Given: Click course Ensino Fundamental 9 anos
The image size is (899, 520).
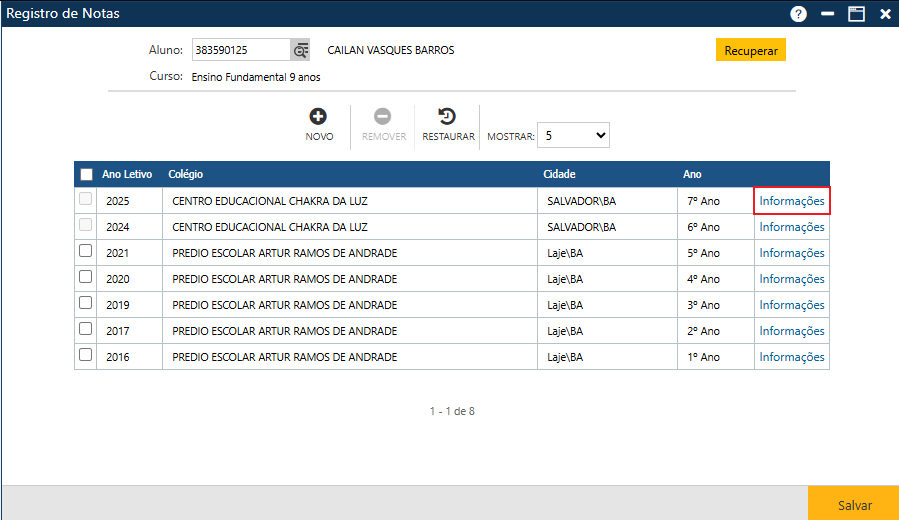Looking at the screenshot, I should coord(256,77).
